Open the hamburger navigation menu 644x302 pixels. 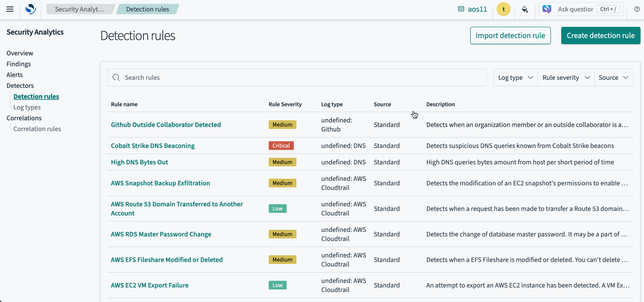pyautogui.click(x=10, y=9)
